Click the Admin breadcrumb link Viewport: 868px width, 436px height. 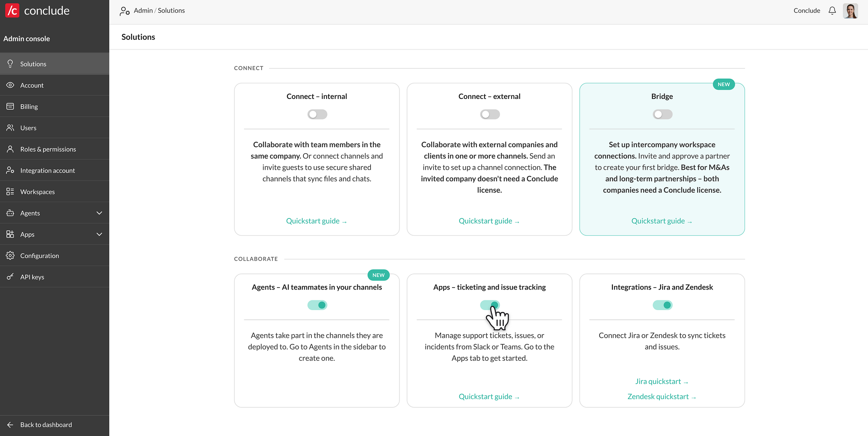(143, 10)
